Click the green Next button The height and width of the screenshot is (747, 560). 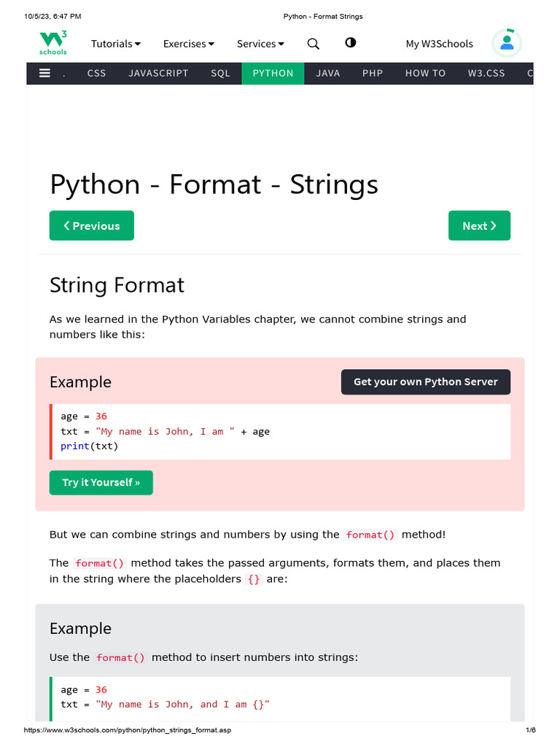click(479, 225)
